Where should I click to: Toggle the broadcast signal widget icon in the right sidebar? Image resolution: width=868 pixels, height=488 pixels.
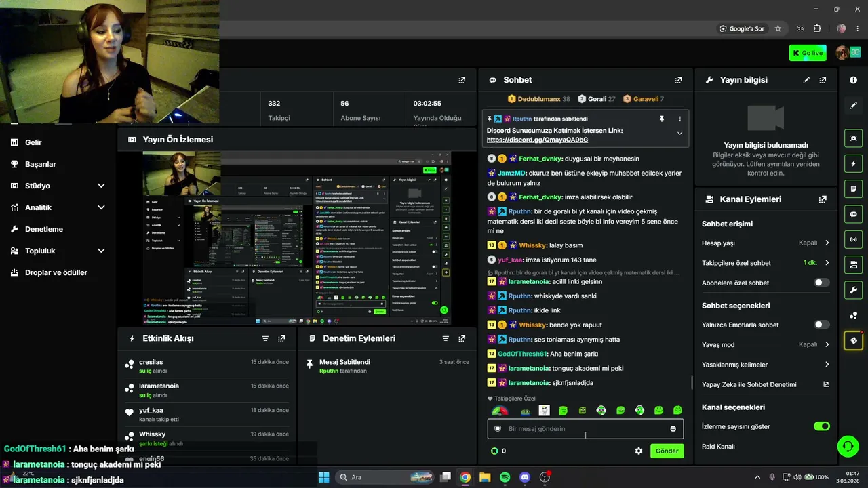pos(853,239)
